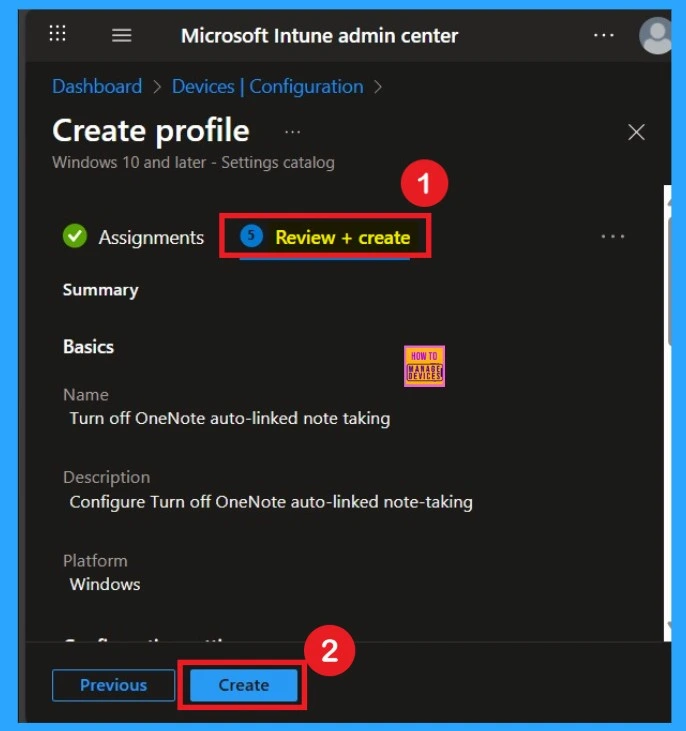This screenshot has height=731, width=686.
Task: Click the Previous button
Action: click(x=113, y=685)
